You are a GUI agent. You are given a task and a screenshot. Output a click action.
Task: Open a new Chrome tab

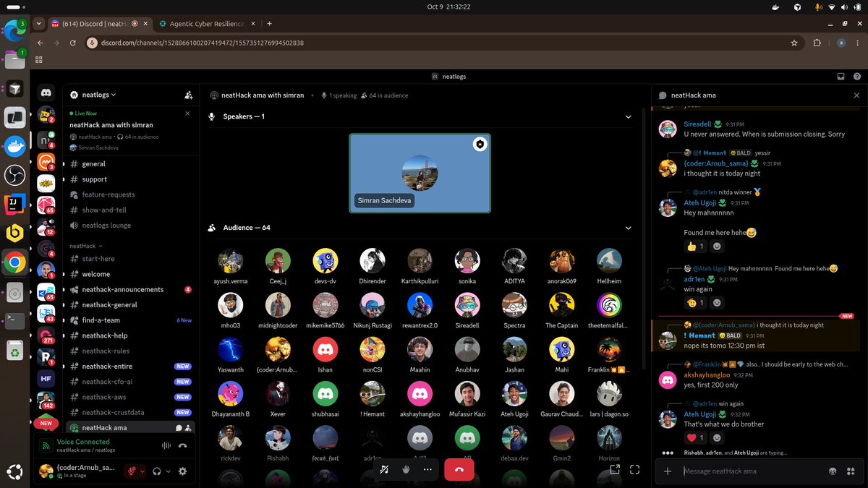(x=269, y=23)
